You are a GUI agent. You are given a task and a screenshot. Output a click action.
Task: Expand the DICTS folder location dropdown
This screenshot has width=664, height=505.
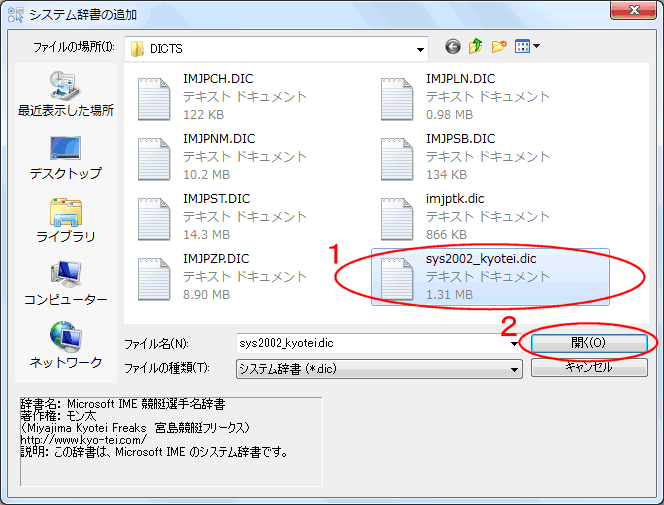pos(421,48)
